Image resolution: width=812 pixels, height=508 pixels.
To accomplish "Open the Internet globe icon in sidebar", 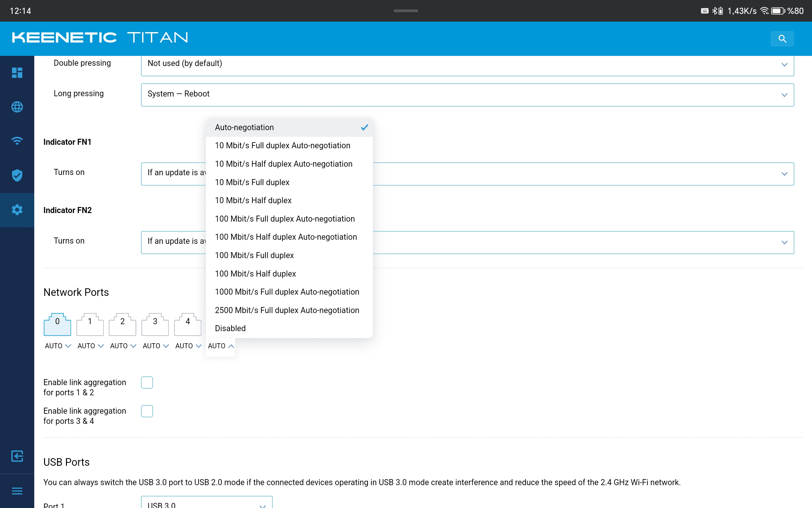I will [17, 107].
